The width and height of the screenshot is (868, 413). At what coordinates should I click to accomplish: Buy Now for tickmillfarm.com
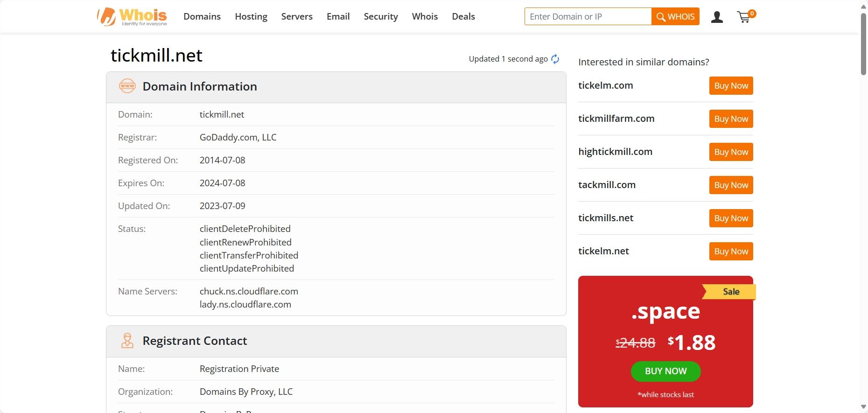(x=731, y=119)
